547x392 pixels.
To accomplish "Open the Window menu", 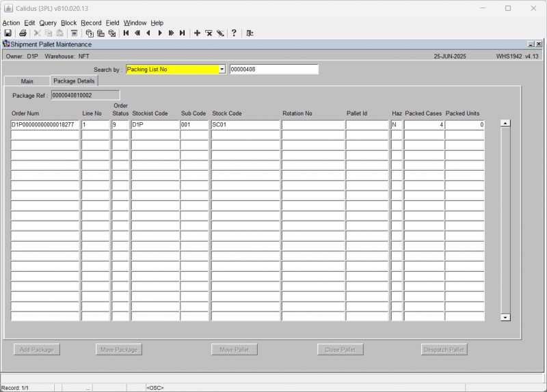I will (135, 23).
